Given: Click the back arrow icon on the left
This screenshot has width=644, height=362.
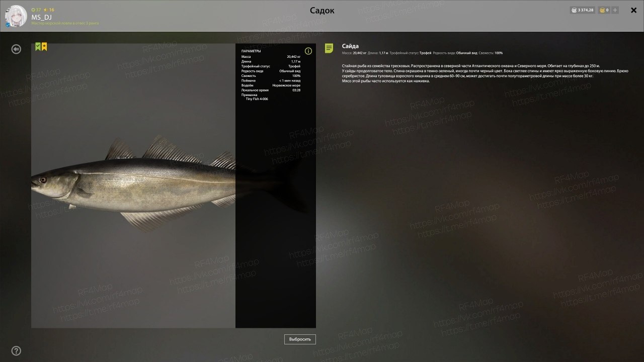Looking at the screenshot, I should point(16,49).
